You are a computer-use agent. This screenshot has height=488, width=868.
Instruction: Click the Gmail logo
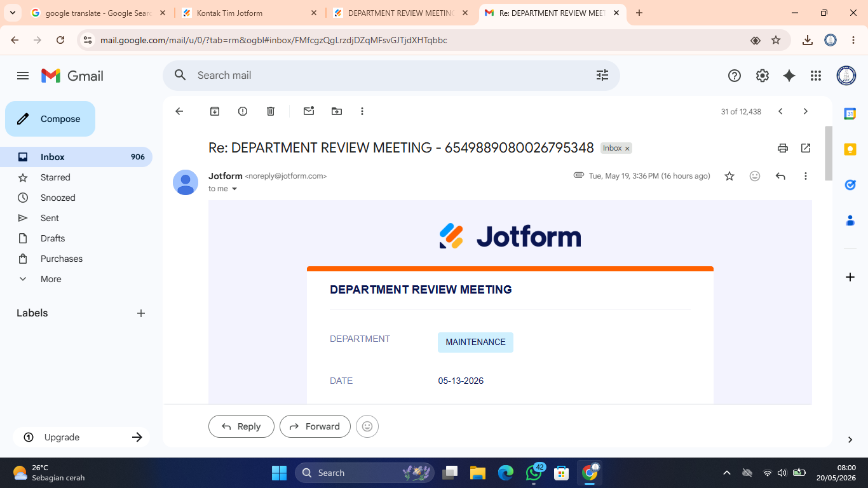(x=72, y=76)
